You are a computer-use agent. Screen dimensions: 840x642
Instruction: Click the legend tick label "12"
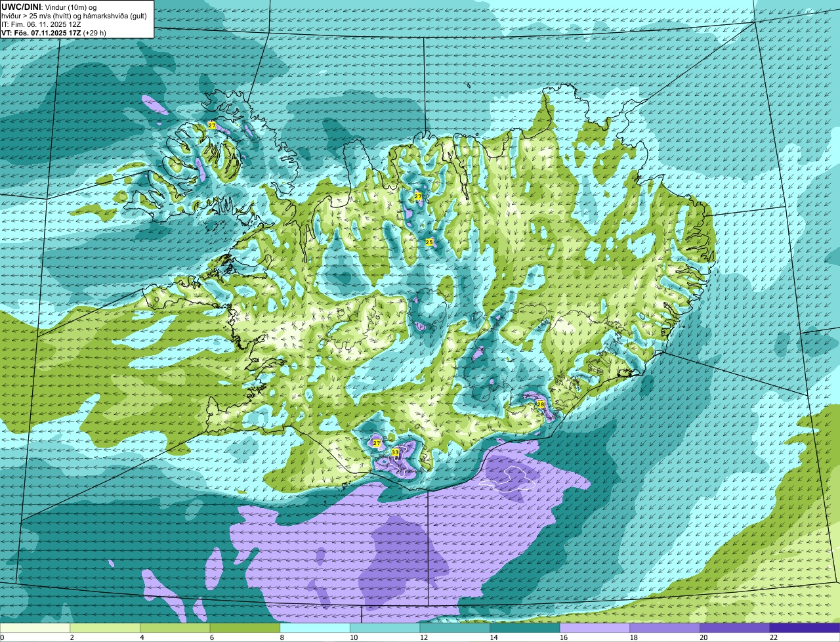pyautogui.click(x=423, y=637)
